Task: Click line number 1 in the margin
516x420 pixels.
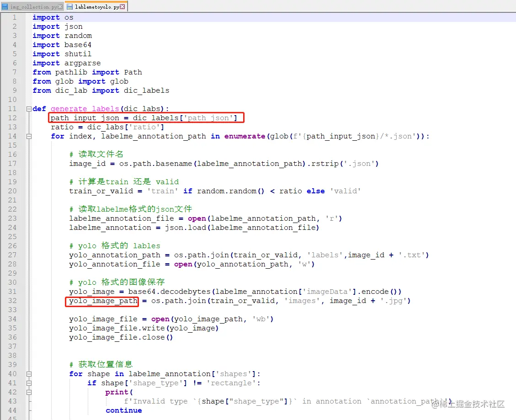Action: 14,17
